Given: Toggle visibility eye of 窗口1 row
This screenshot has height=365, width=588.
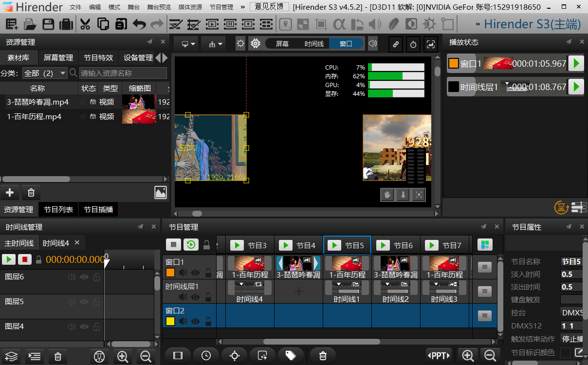Looking at the screenshot, I should click(196, 273).
